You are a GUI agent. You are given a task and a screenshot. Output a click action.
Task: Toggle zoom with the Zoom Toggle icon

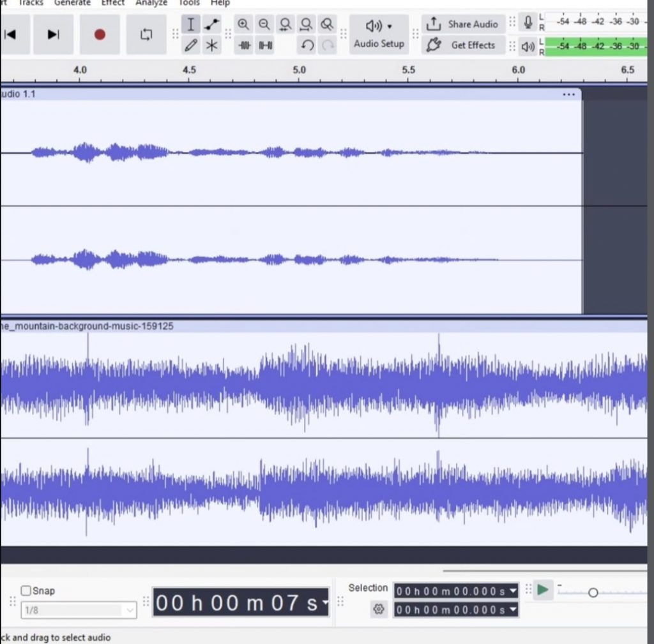(327, 25)
